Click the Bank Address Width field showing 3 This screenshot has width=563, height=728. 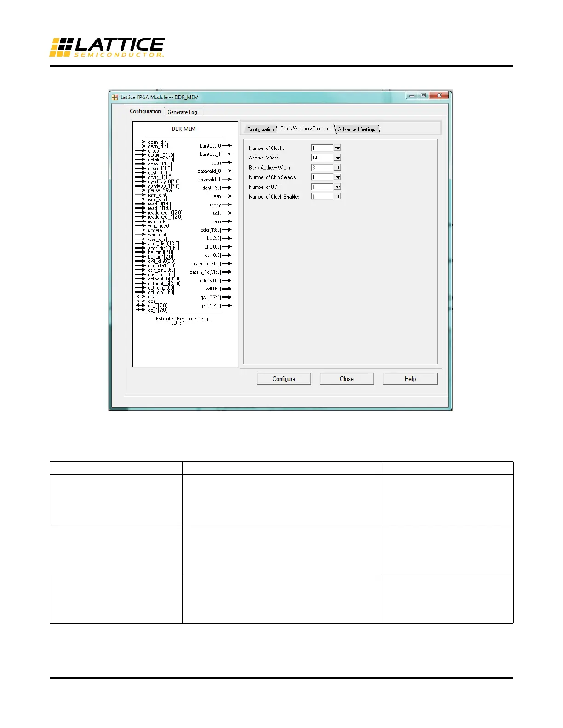point(322,167)
